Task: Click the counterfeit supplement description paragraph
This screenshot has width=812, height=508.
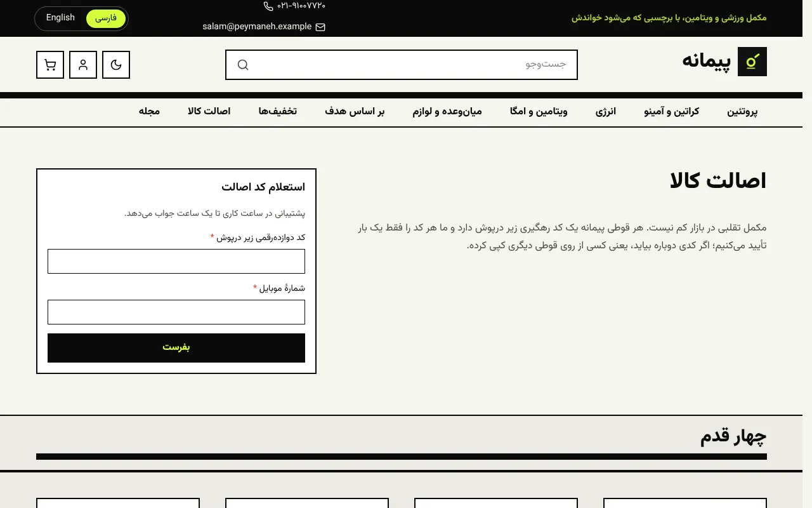Action: click(563, 236)
